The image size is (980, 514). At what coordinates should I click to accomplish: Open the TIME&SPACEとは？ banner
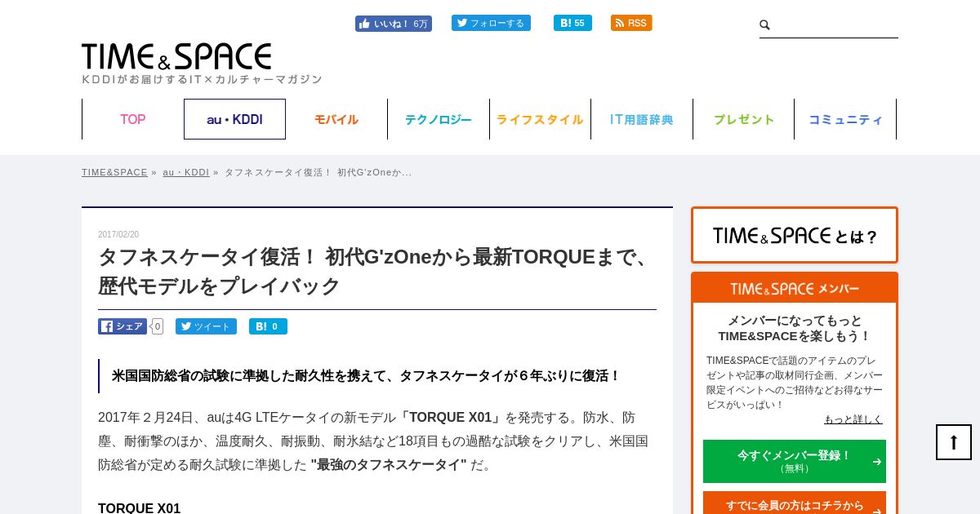click(x=795, y=235)
